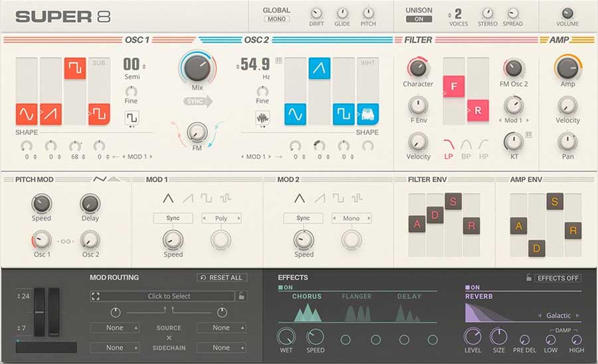
Task: Select MOD 1 triangle LFO waveform
Action: [168, 198]
